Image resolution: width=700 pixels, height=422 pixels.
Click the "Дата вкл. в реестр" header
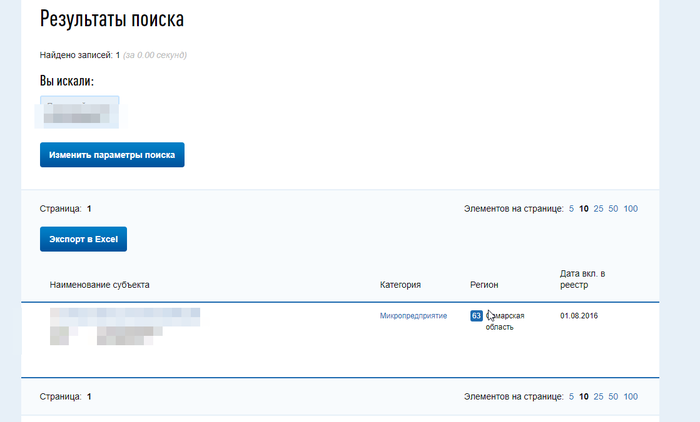pyautogui.click(x=583, y=279)
